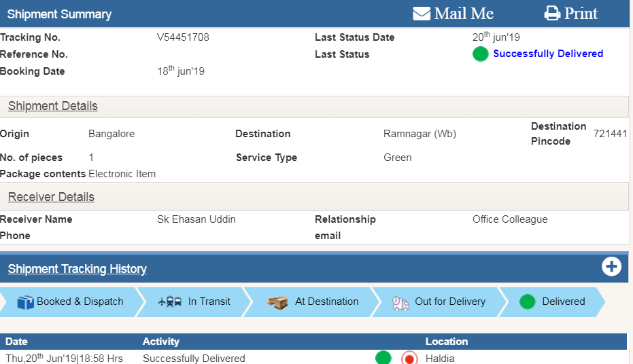Click the Date column header
This screenshot has height=364, width=633.
tap(17, 341)
